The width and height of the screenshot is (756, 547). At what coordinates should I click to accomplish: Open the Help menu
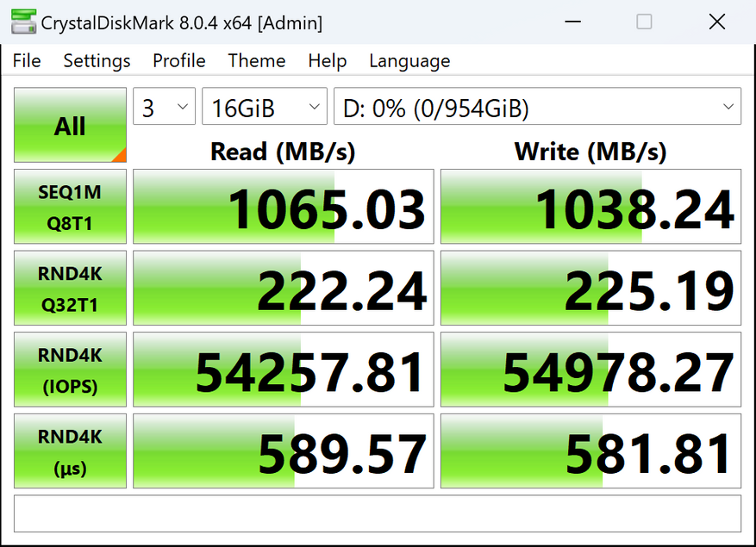(x=327, y=60)
